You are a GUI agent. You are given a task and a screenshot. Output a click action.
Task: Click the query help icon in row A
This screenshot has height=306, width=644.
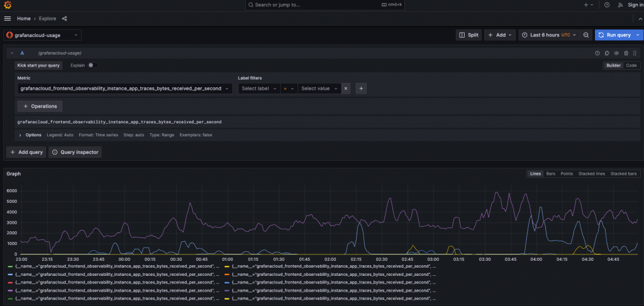pos(597,53)
